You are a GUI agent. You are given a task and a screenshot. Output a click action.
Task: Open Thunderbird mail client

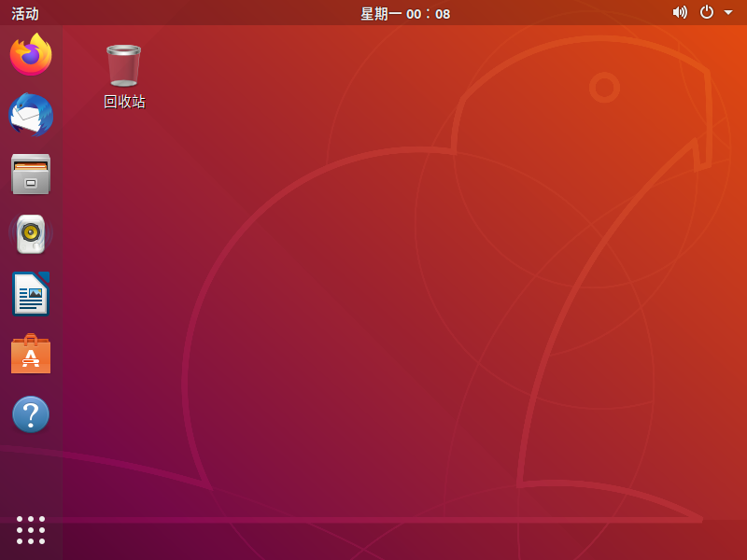click(31, 115)
